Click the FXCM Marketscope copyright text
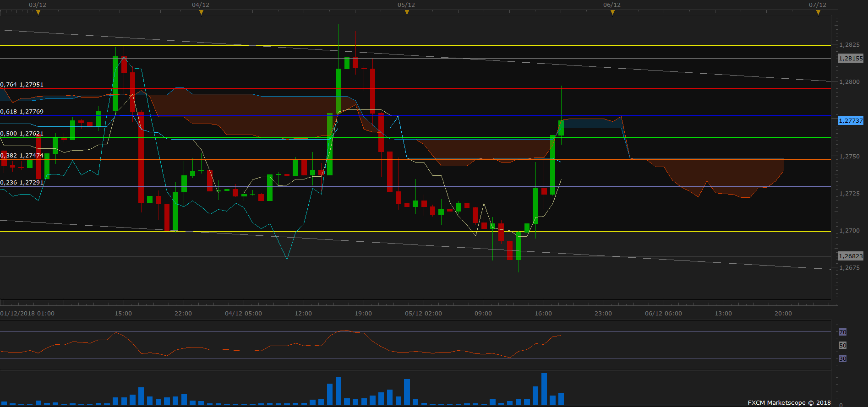 pyautogui.click(x=789, y=403)
